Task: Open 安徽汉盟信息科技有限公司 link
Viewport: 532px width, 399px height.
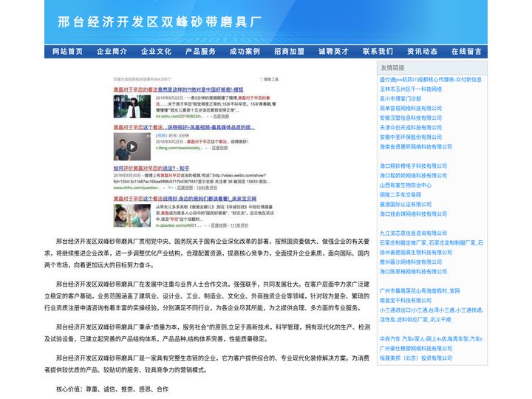Action: coord(411,118)
